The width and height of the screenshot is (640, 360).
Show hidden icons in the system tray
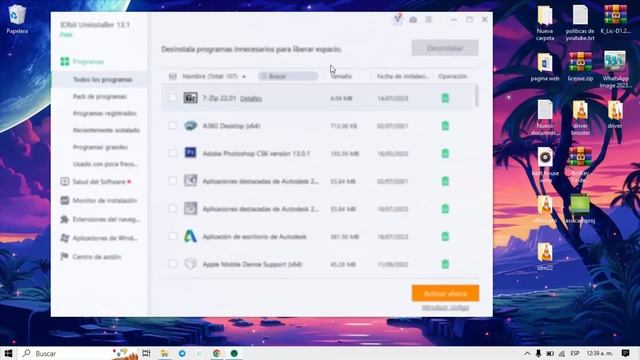click(x=527, y=353)
